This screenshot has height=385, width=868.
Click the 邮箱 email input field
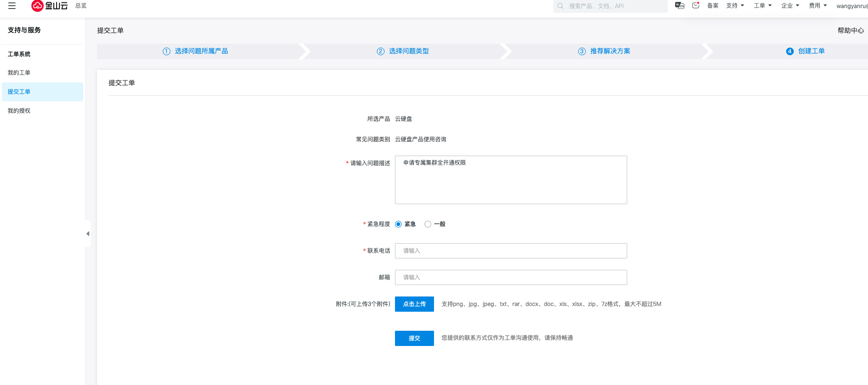[x=511, y=277]
